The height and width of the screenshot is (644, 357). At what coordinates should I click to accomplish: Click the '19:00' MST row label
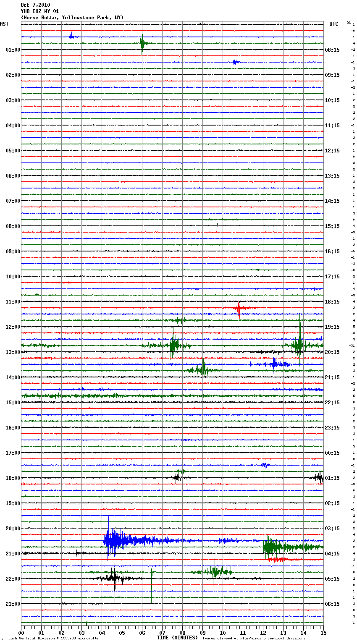pos(13,503)
